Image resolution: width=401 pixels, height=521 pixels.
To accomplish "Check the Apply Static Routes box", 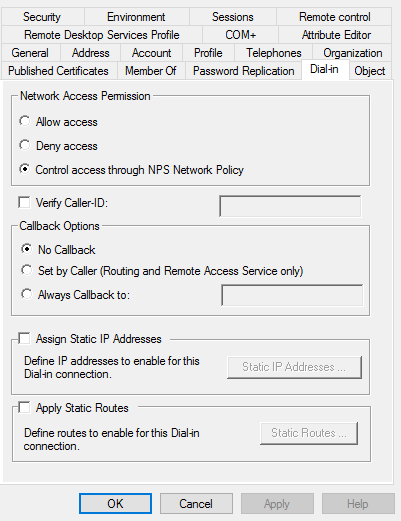I will pyautogui.click(x=24, y=407).
